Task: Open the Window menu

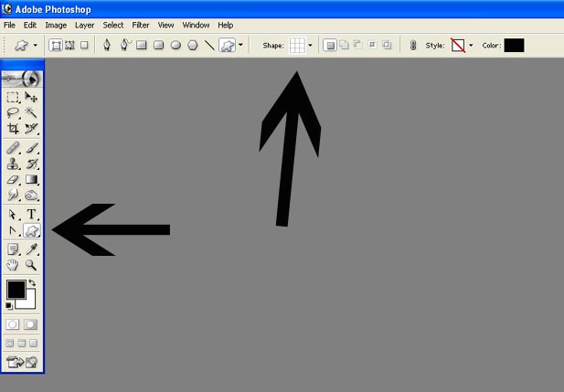Action: pos(196,26)
